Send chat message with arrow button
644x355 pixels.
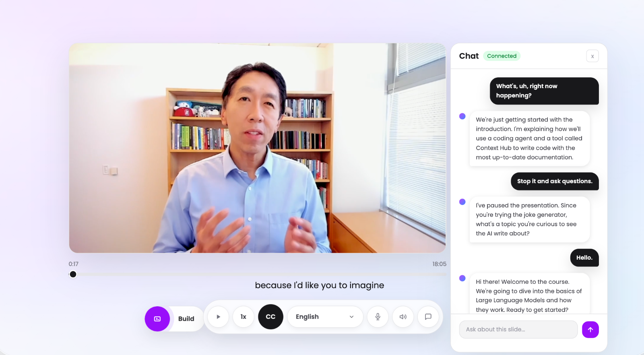point(590,330)
